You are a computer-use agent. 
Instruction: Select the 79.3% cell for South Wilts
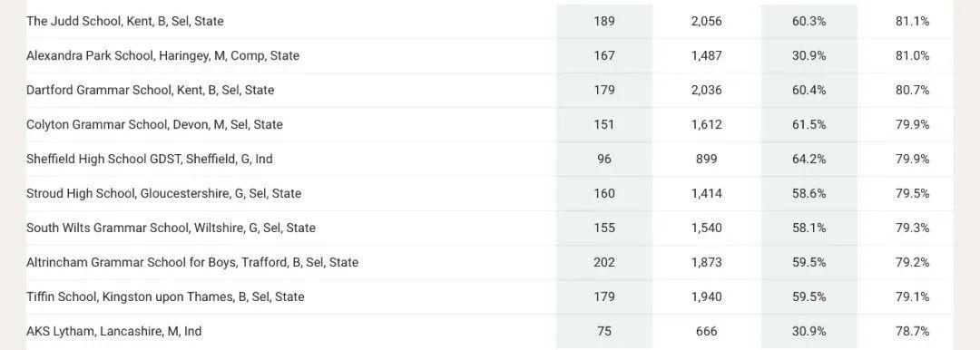coord(912,228)
